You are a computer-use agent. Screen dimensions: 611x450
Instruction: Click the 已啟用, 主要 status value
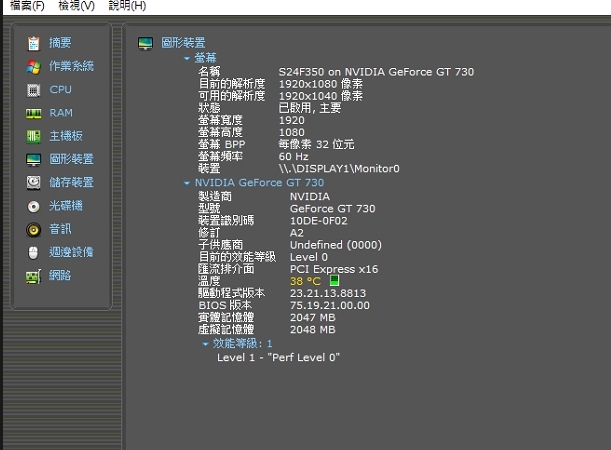tap(310, 108)
